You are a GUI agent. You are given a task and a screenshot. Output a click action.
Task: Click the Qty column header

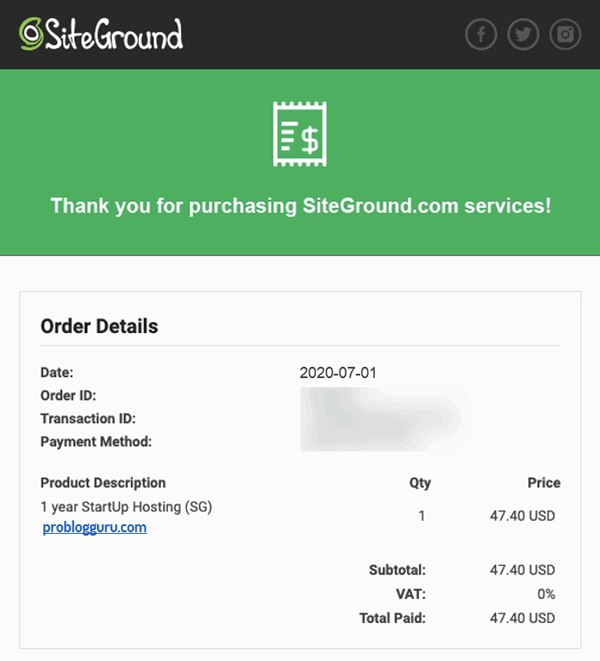tap(420, 483)
